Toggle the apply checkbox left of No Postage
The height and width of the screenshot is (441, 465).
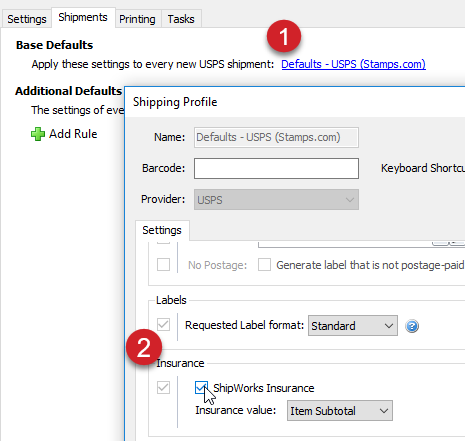click(x=163, y=265)
